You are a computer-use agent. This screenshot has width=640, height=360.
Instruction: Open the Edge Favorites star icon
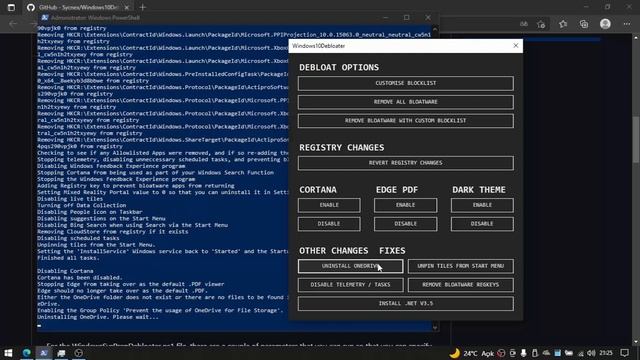[x=563, y=24]
